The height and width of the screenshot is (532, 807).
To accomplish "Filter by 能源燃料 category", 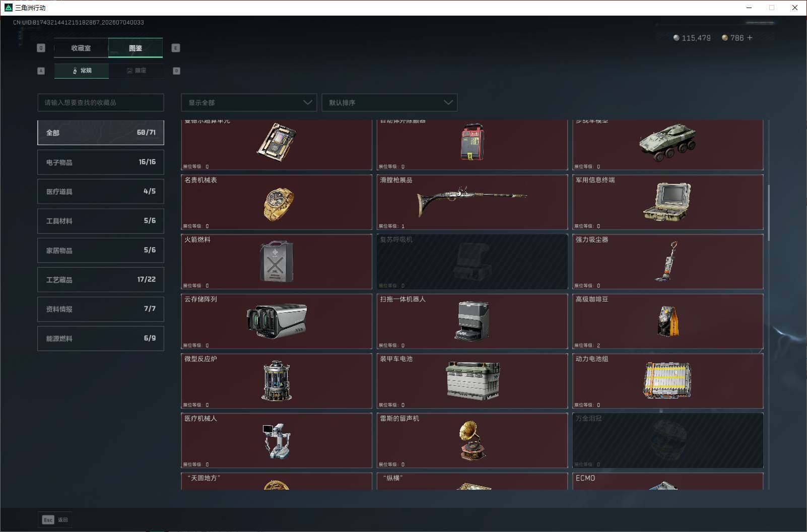I will coord(101,339).
